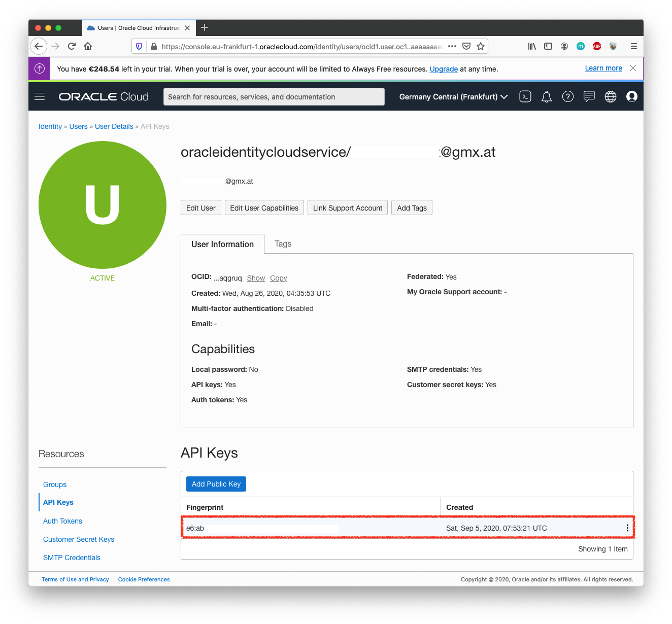Click the e6:ab fingerprint cell

195,528
